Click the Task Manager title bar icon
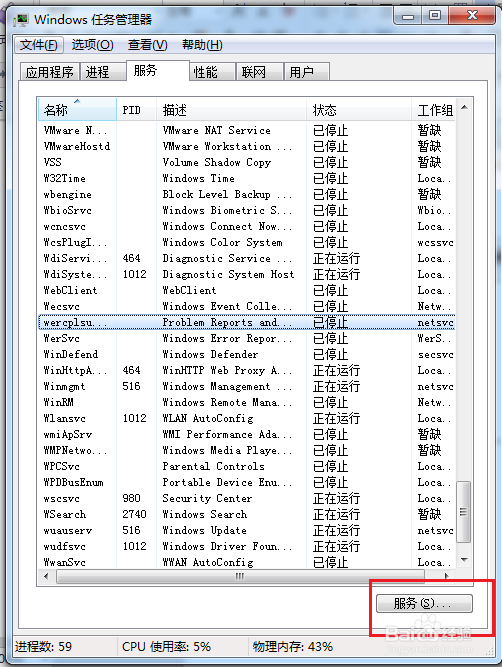 20,20
